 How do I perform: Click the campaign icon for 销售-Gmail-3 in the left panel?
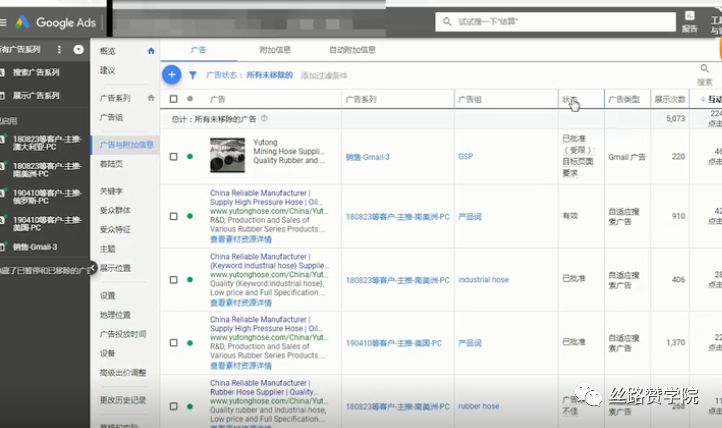[2, 247]
